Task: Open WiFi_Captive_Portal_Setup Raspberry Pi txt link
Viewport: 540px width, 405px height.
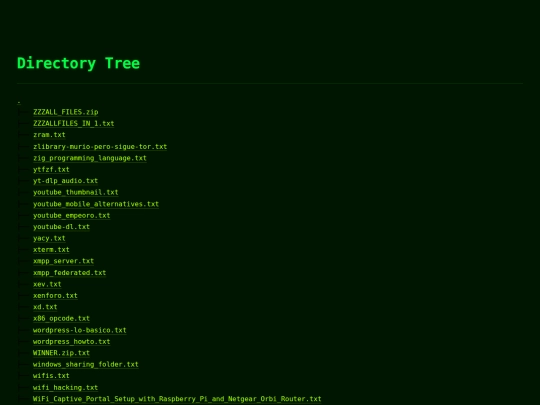Action: click(x=177, y=399)
